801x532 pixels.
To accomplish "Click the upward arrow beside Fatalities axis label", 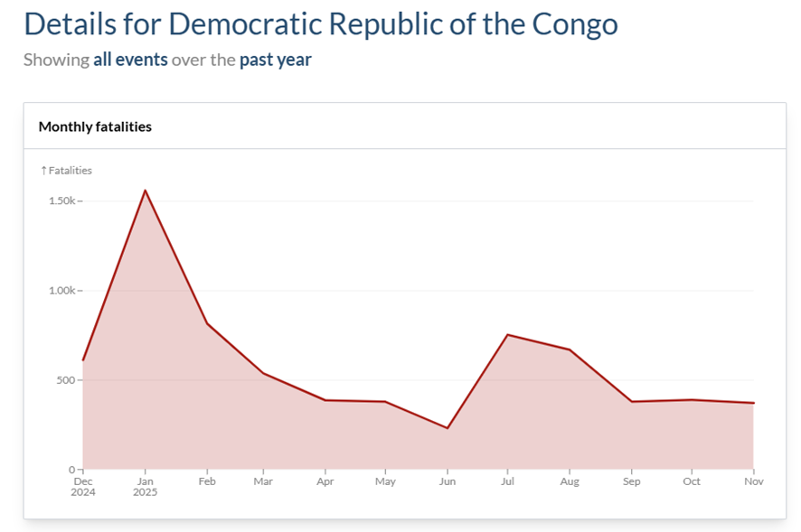I will pyautogui.click(x=43, y=171).
